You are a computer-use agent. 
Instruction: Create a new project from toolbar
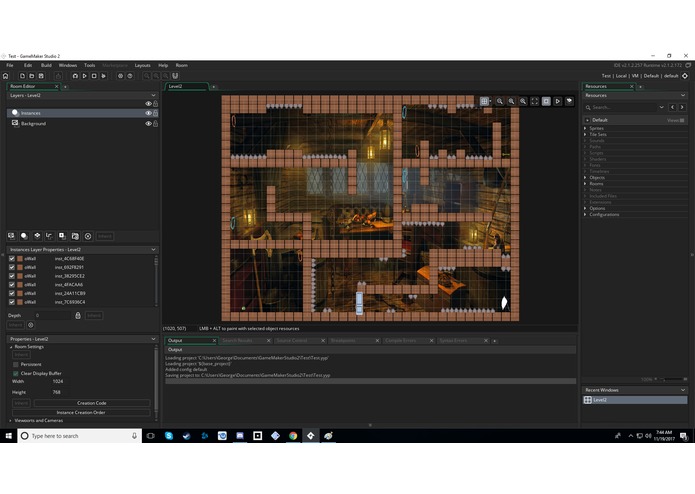coord(22,76)
